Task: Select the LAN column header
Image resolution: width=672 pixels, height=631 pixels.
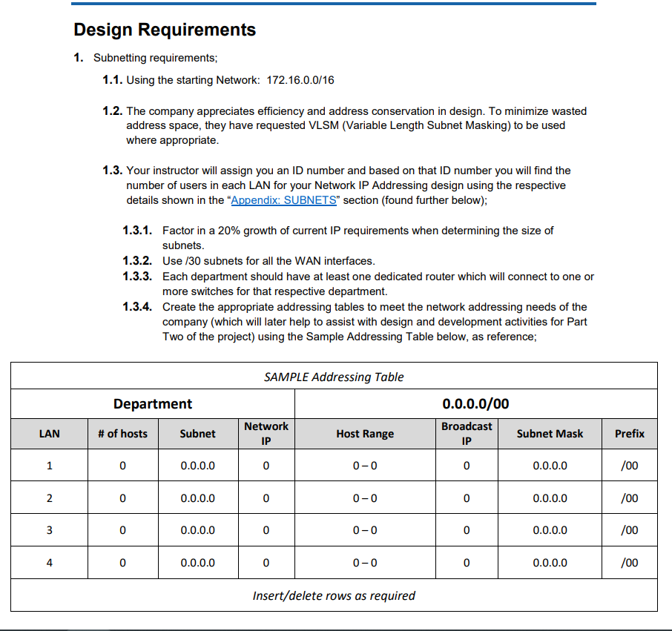Action: tap(48, 434)
